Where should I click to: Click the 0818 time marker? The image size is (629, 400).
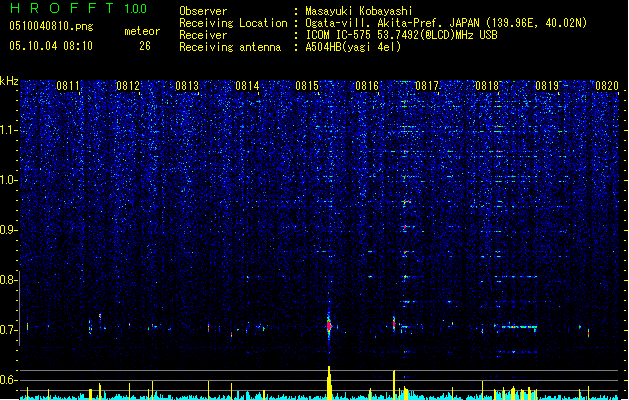[x=487, y=86]
